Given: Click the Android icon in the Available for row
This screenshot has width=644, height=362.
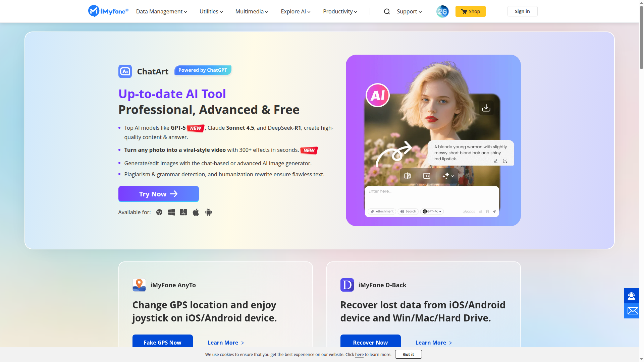Looking at the screenshot, I should coord(208,212).
